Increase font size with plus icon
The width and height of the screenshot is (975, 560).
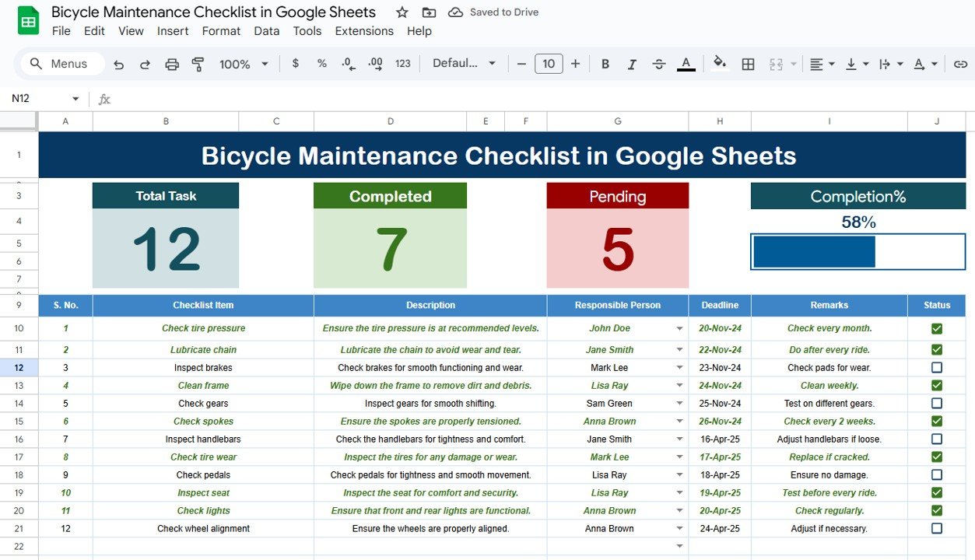point(575,64)
